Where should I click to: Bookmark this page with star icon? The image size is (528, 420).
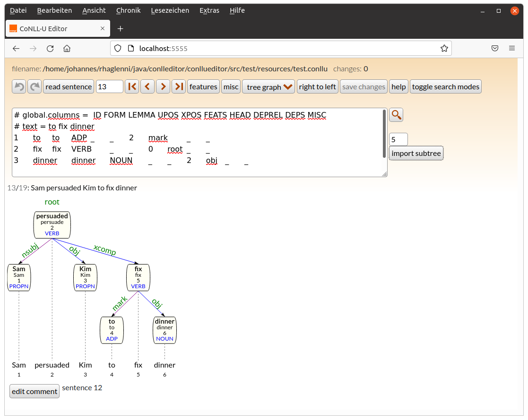pyautogui.click(x=444, y=49)
